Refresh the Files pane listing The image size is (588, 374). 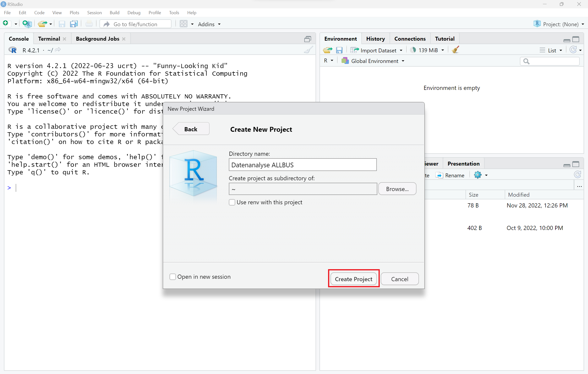(577, 174)
